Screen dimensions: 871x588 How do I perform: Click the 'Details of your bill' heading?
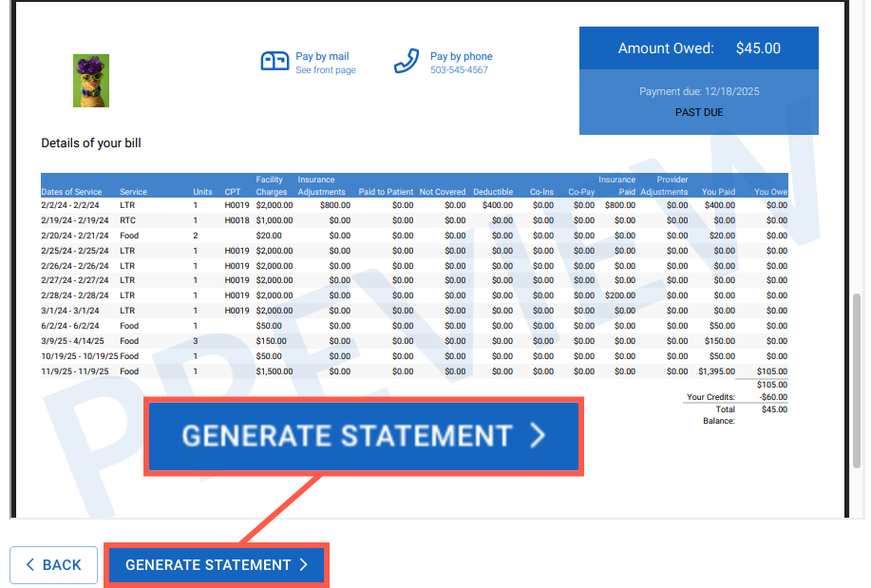pyautogui.click(x=91, y=143)
